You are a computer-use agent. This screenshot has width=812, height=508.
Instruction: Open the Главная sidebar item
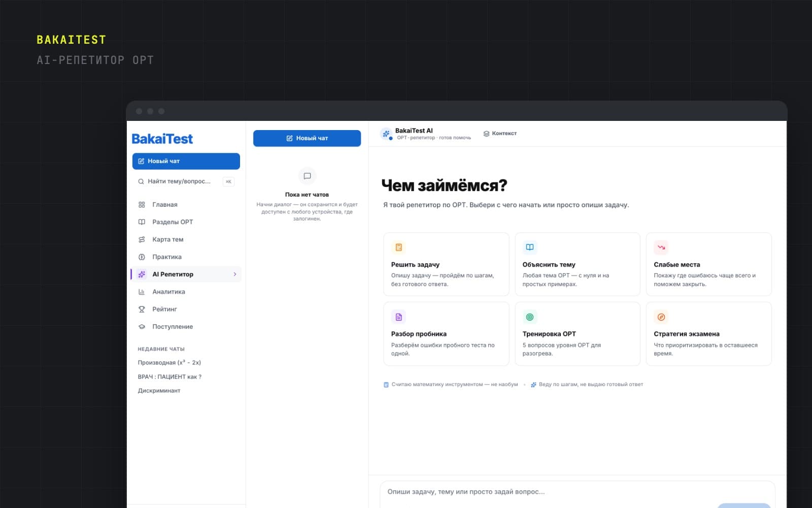pyautogui.click(x=186, y=204)
